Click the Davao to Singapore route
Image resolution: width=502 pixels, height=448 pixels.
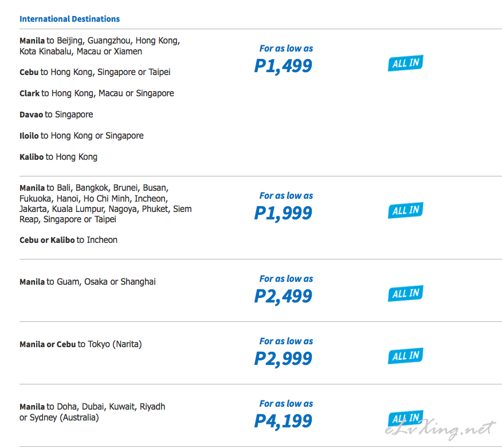[x=56, y=115]
